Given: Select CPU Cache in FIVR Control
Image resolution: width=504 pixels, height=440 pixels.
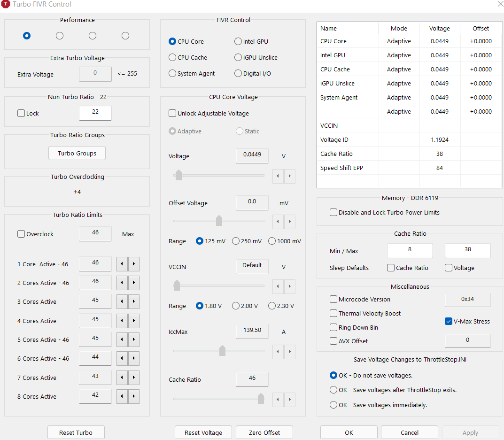Looking at the screenshot, I should (188, 58).
